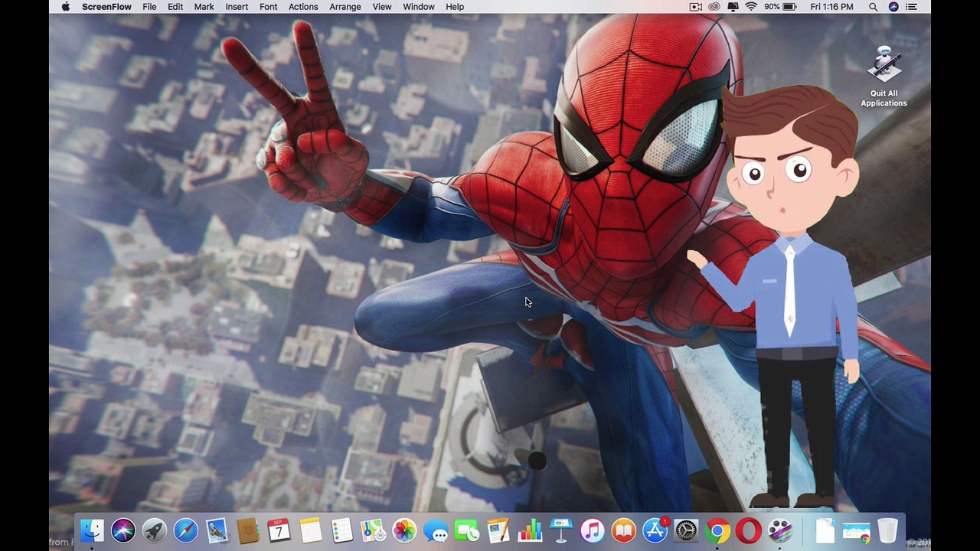Open the Edit menu
Viewport: 980px width, 551px height.
(175, 7)
